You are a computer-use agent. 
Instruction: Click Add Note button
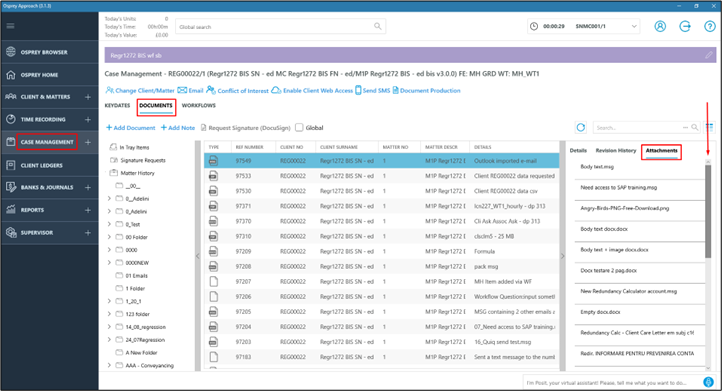pyautogui.click(x=178, y=128)
